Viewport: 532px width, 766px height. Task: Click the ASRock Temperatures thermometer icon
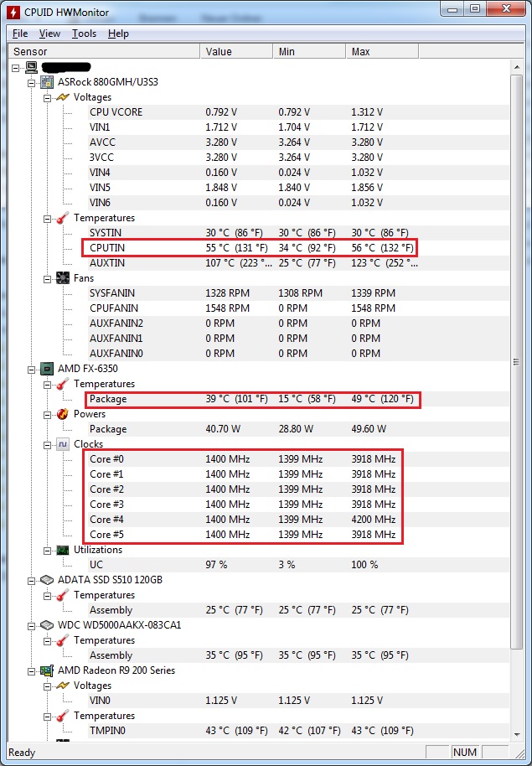point(63,218)
